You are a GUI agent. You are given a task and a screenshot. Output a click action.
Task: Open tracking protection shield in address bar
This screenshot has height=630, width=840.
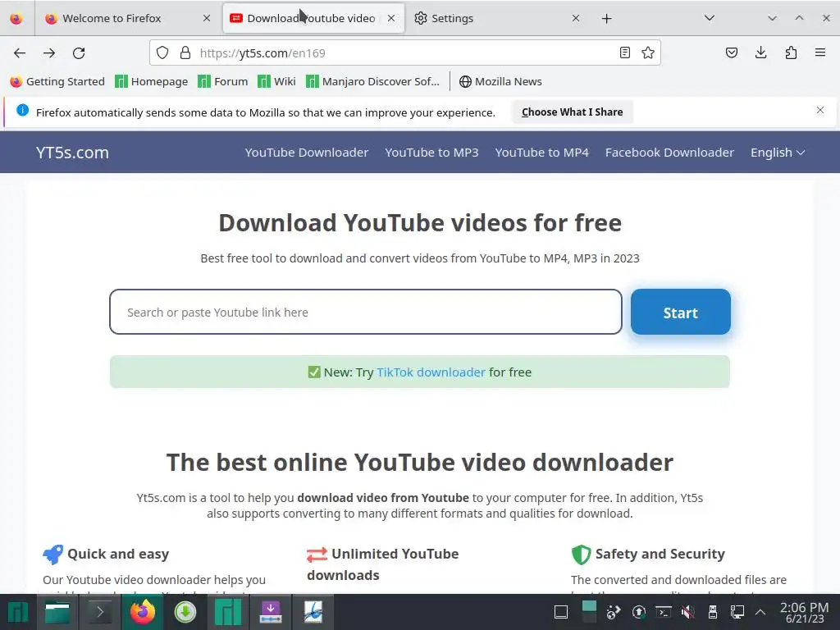162,52
